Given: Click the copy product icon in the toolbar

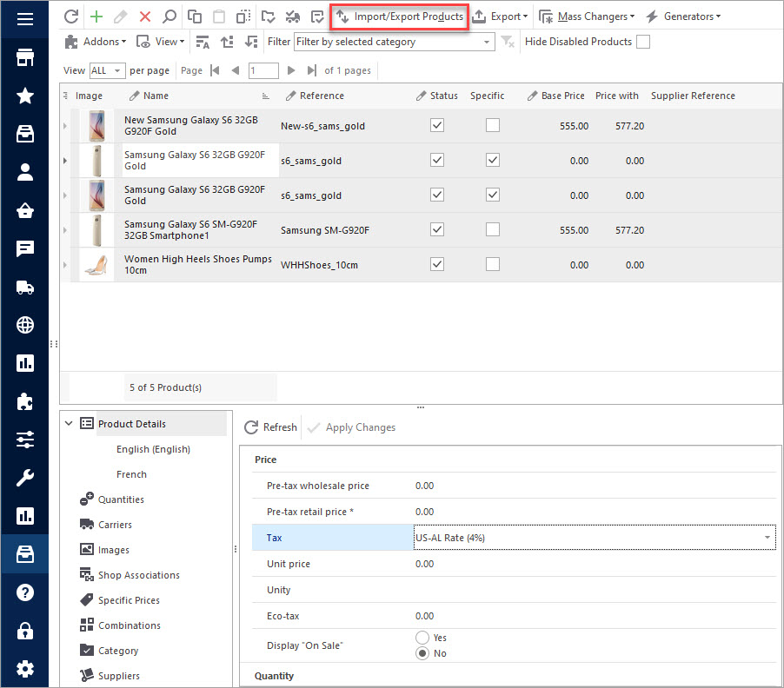Looking at the screenshot, I should tap(195, 17).
